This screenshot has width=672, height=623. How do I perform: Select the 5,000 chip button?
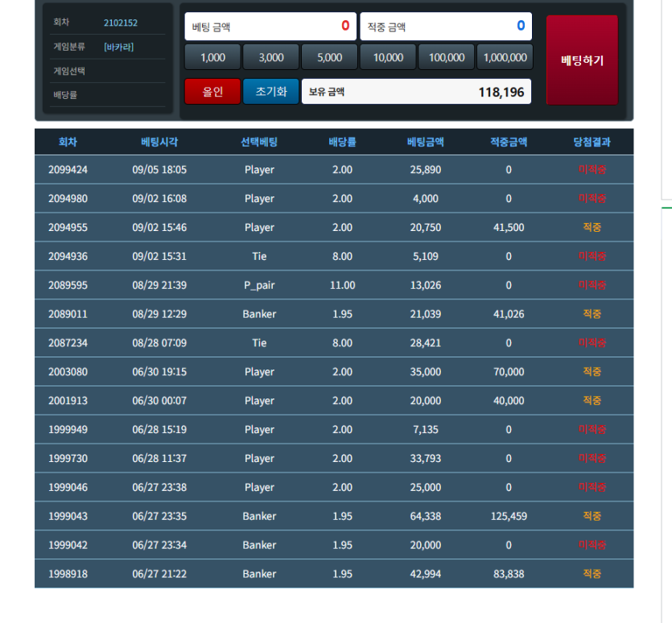(330, 57)
